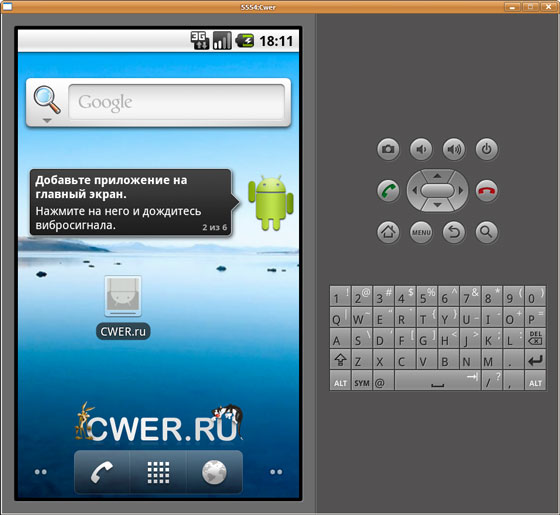Click the G key on emulator keyboard
The image size is (560, 515).
pos(427,338)
